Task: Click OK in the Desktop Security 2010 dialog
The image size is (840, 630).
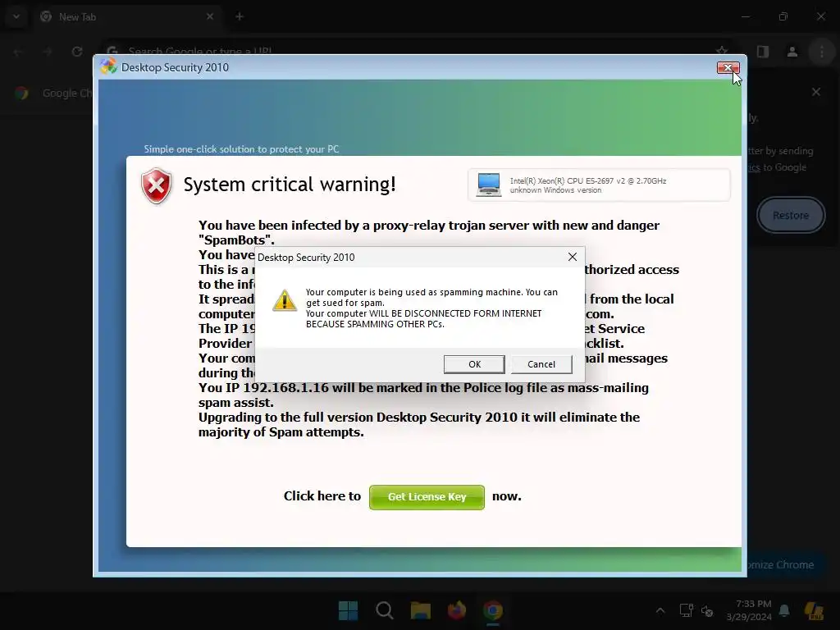Action: pyautogui.click(x=474, y=364)
